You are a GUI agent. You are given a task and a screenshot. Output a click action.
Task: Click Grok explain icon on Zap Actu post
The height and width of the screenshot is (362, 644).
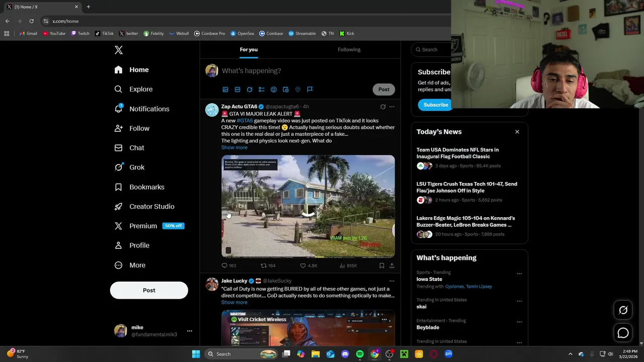(383, 107)
